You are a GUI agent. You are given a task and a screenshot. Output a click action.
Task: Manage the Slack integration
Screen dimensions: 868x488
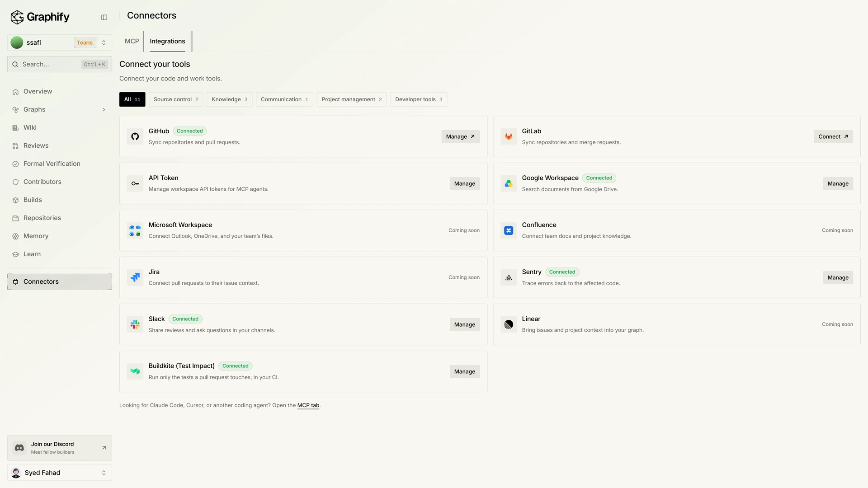click(x=465, y=324)
